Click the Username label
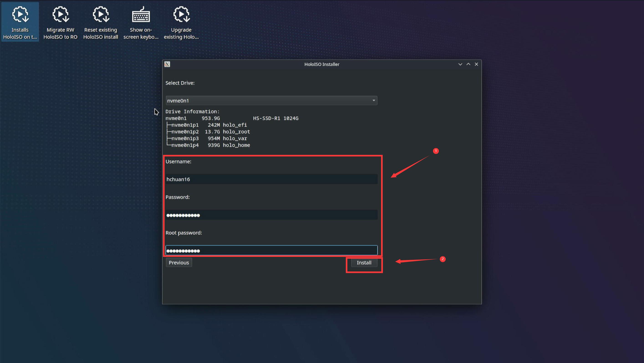644x363 pixels. (x=178, y=162)
